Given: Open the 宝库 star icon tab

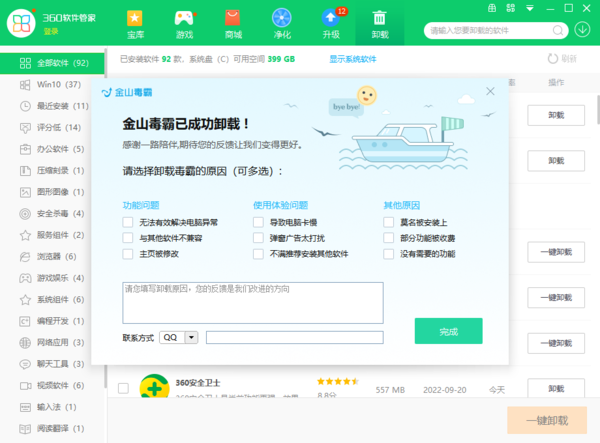Looking at the screenshot, I should (x=135, y=24).
